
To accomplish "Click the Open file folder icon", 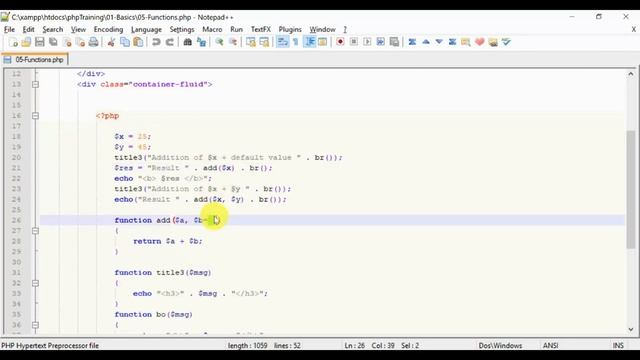I will pos(26,42).
